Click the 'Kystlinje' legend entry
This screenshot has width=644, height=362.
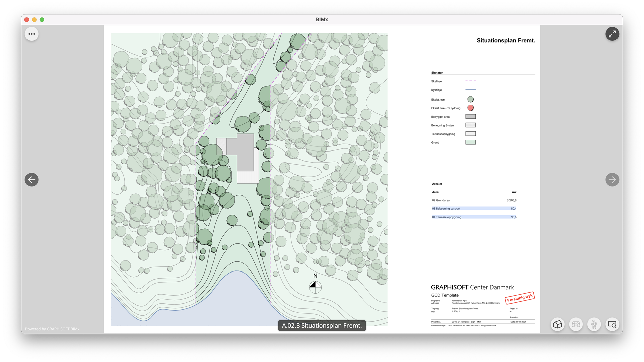(436, 90)
